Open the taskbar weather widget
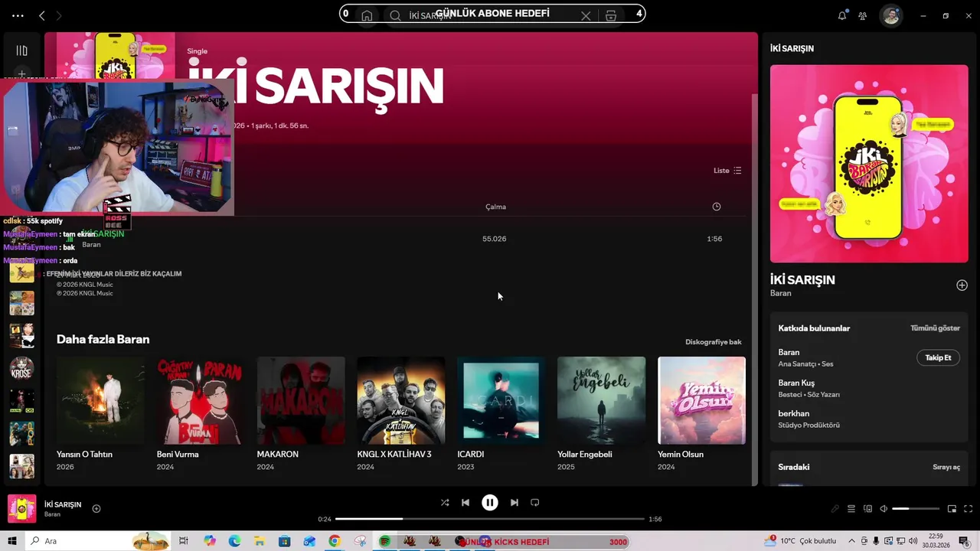980x551 pixels. click(x=800, y=541)
